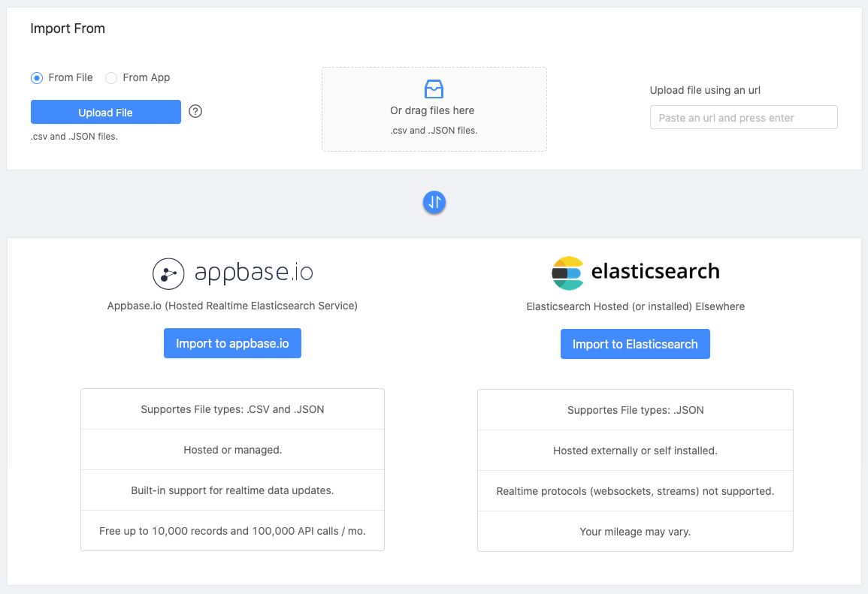Click the Import From heading
The height and width of the screenshot is (594, 868).
click(68, 29)
